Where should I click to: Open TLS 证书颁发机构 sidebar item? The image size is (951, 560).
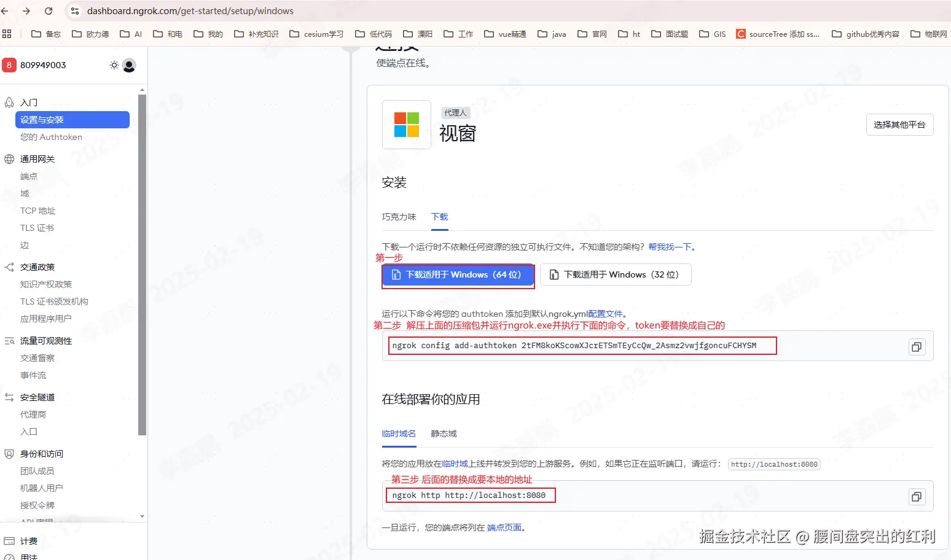pyautogui.click(x=54, y=301)
